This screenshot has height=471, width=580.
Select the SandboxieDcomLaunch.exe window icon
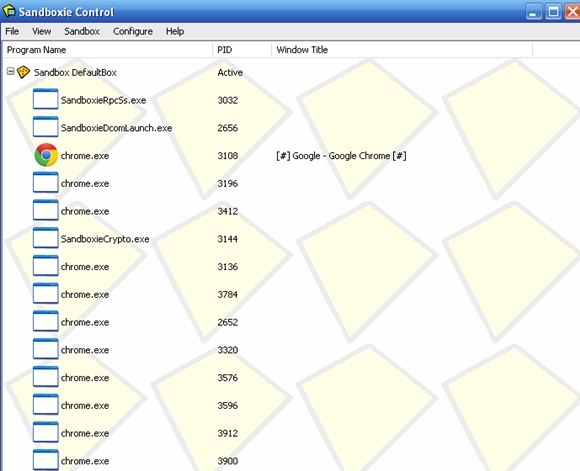coord(45,127)
